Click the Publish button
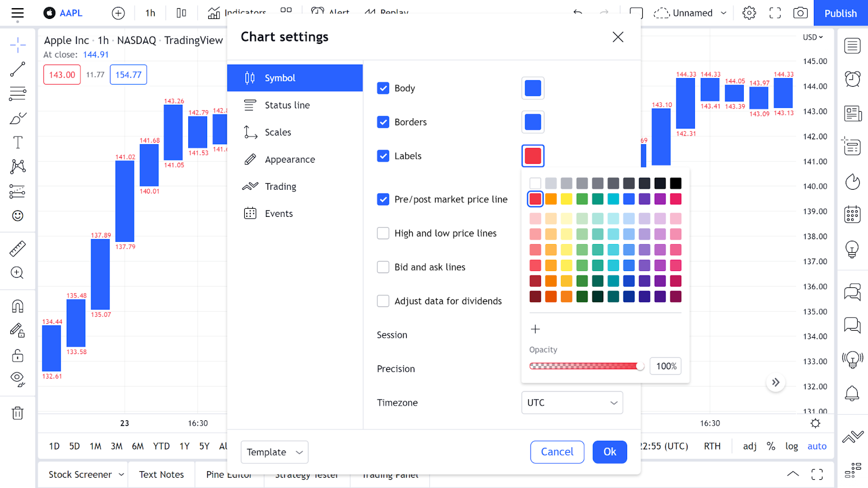This screenshot has width=868, height=488. point(841,13)
